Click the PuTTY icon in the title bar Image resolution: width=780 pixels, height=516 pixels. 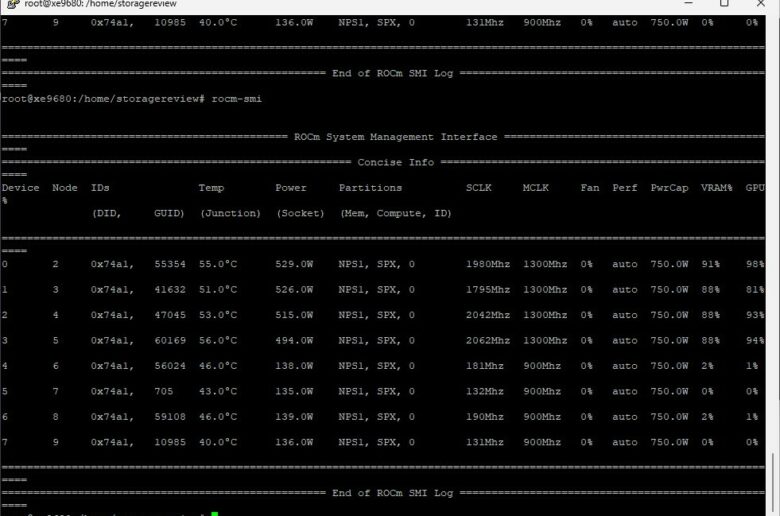tap(13, 3)
